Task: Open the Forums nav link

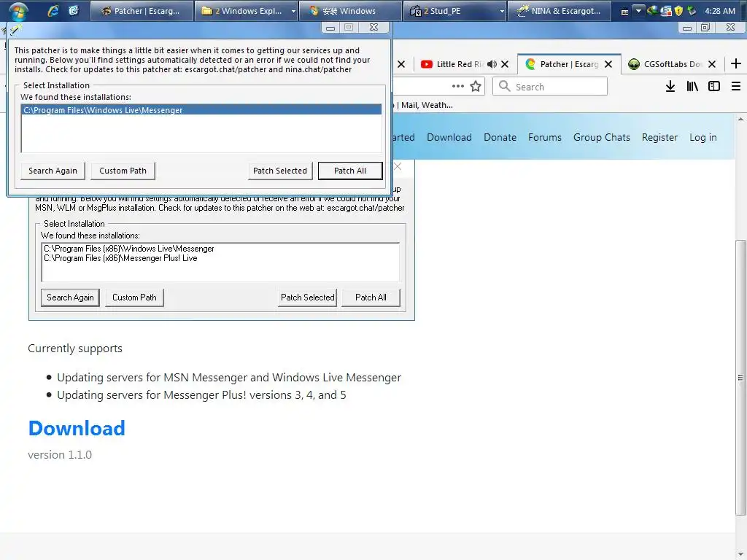Action: pyautogui.click(x=545, y=137)
